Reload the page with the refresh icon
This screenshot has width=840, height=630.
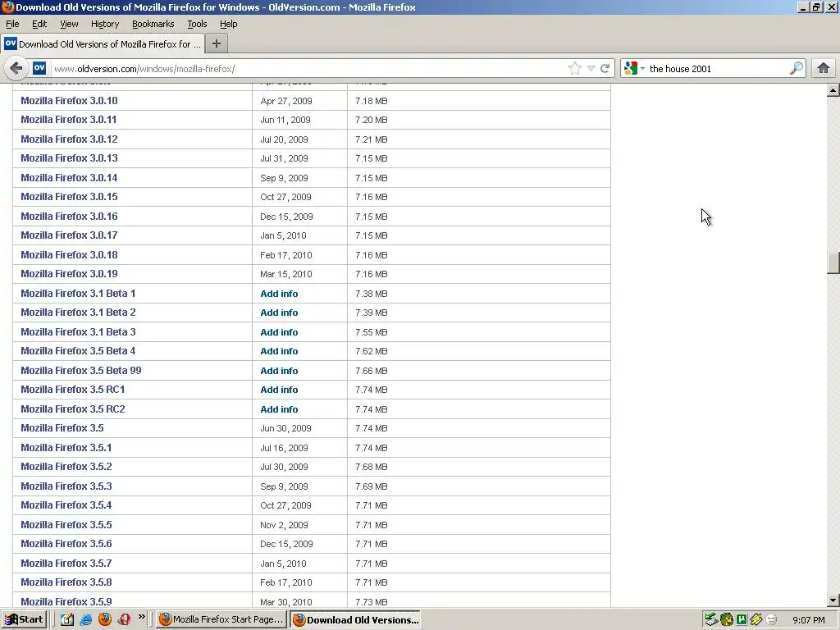tap(605, 69)
